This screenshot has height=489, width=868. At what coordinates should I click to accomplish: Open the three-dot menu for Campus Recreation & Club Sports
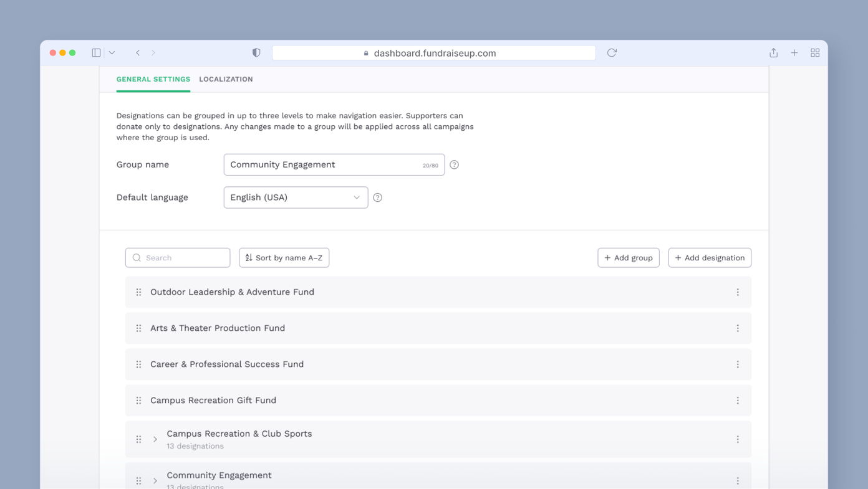tap(738, 439)
